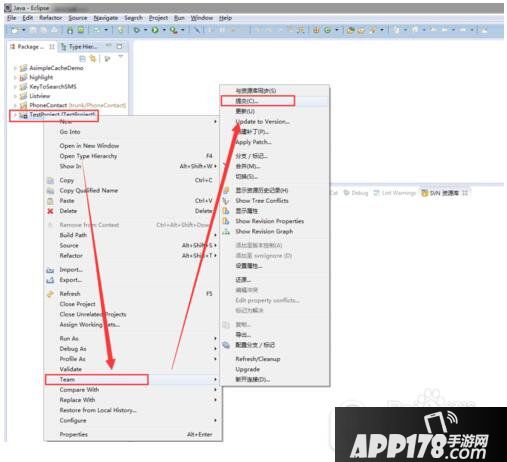507x462 pixels.
Task: Choose Apply Patch... in Team submenu
Action: (253, 142)
